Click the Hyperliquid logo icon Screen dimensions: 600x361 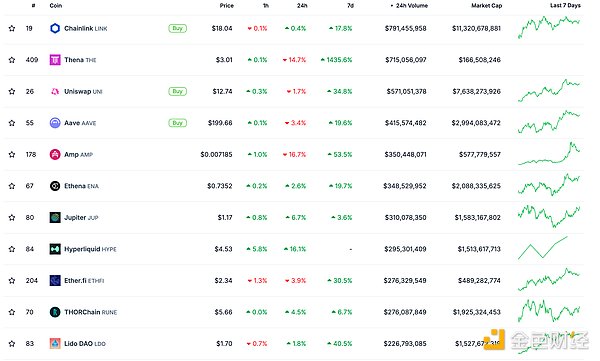tap(55, 249)
